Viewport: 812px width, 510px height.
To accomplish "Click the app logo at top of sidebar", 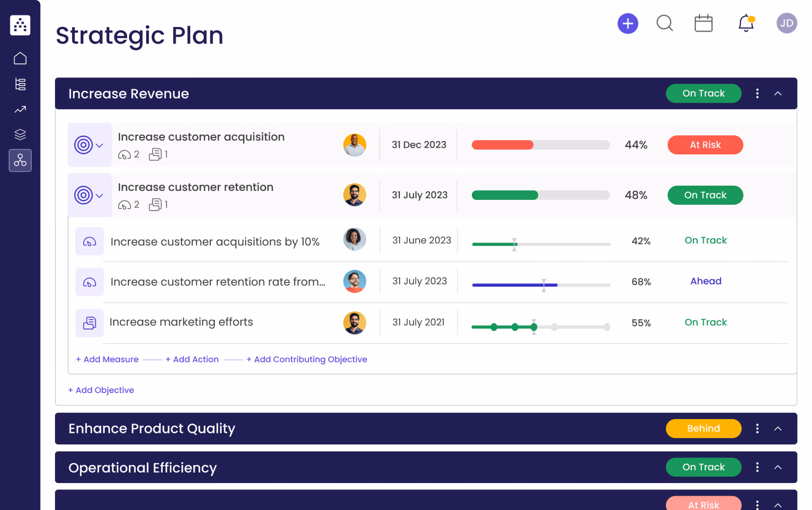I will (20, 25).
